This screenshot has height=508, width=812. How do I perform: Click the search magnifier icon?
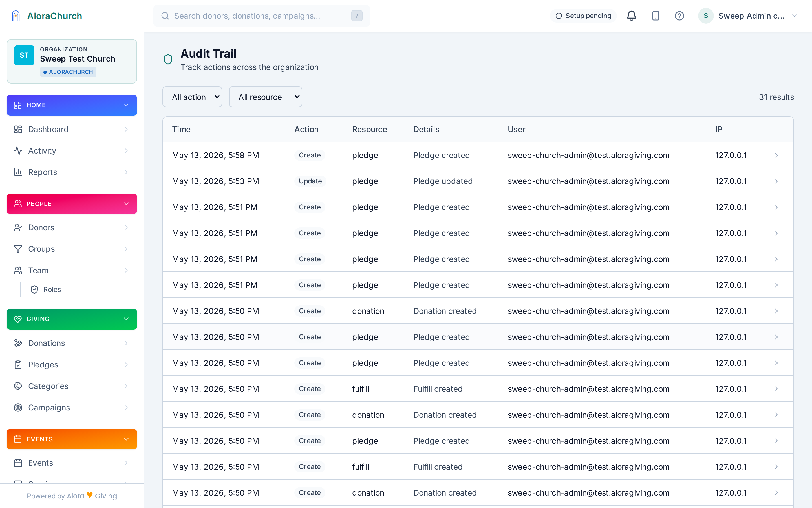[x=165, y=16]
